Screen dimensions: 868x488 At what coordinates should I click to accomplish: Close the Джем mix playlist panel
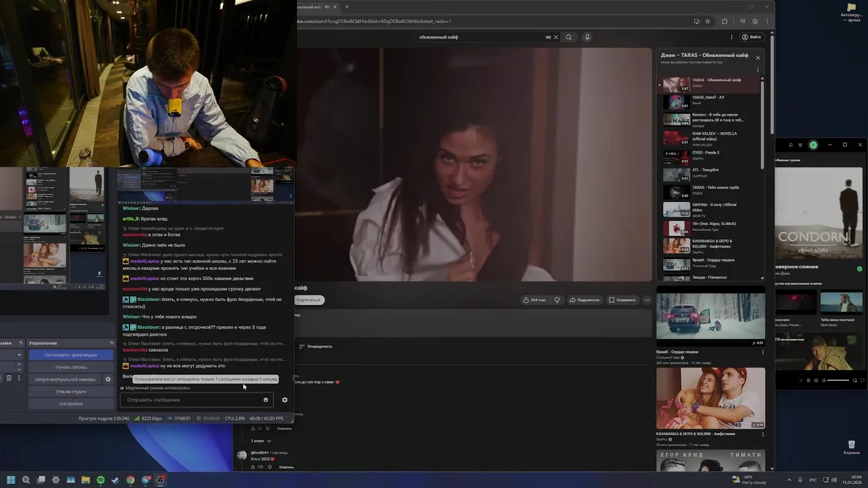(x=757, y=58)
